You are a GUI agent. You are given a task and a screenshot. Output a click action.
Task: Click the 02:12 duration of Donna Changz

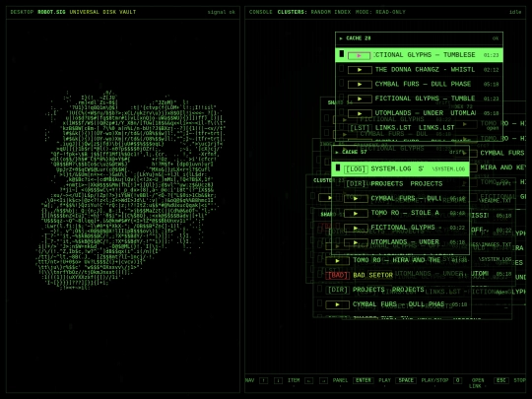(x=491, y=70)
